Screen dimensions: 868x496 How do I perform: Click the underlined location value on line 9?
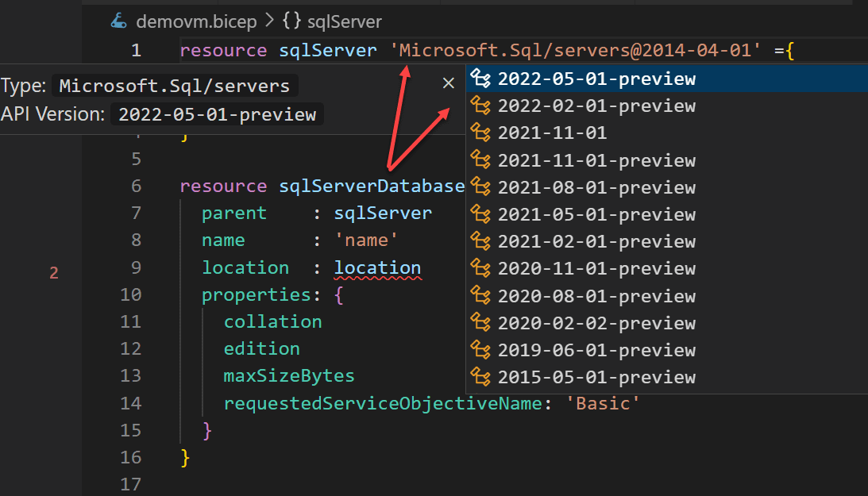point(377,267)
